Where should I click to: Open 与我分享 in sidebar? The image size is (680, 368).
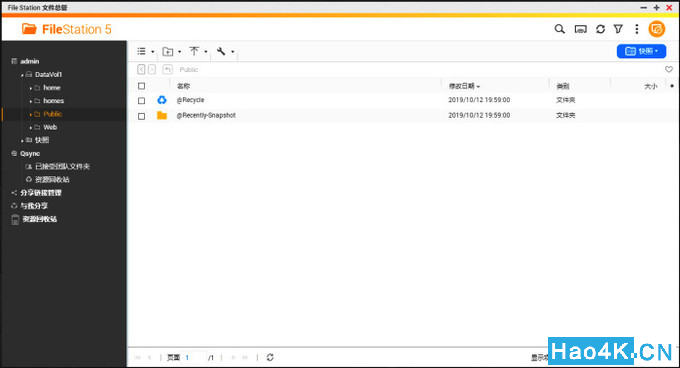[x=34, y=206]
